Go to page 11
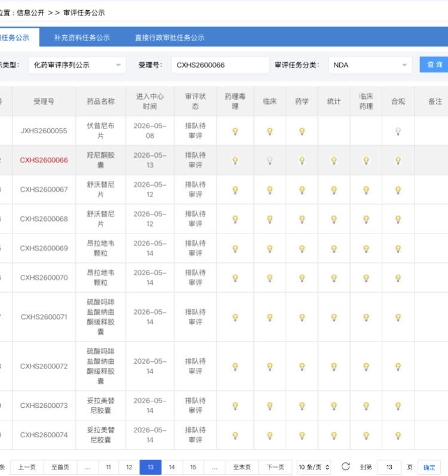This screenshot has height=476, width=448. coord(108,467)
